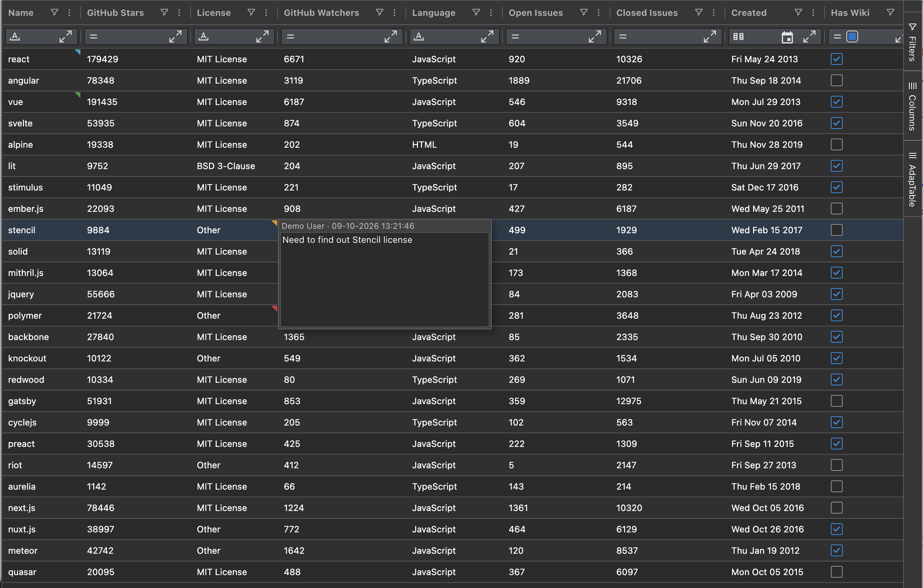Click the 191435 stars cell for vue
The image size is (923, 588).
pos(136,102)
